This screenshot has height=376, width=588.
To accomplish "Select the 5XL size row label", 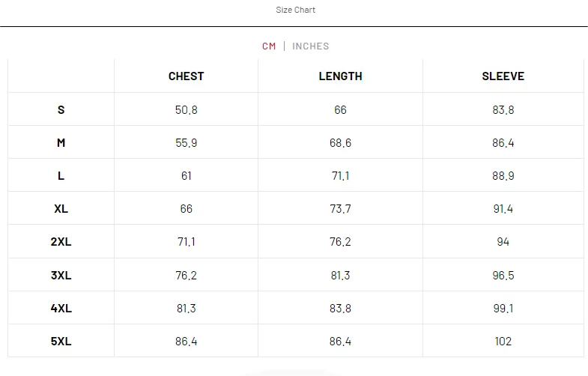I will 61,341.
